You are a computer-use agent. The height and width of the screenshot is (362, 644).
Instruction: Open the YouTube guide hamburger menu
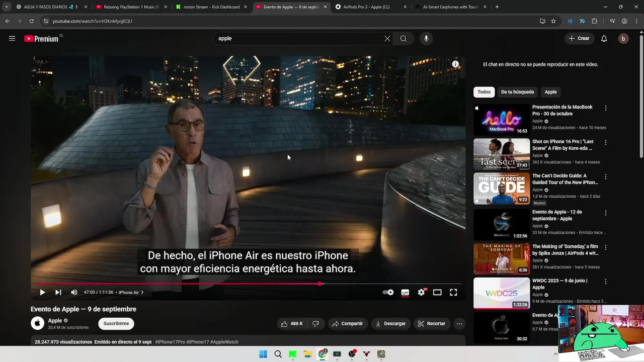(12, 39)
